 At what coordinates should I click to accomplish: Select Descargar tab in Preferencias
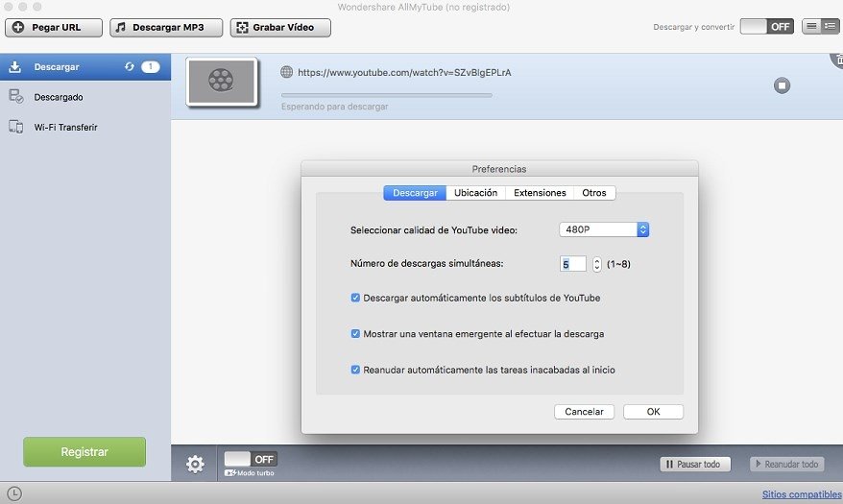[415, 193]
